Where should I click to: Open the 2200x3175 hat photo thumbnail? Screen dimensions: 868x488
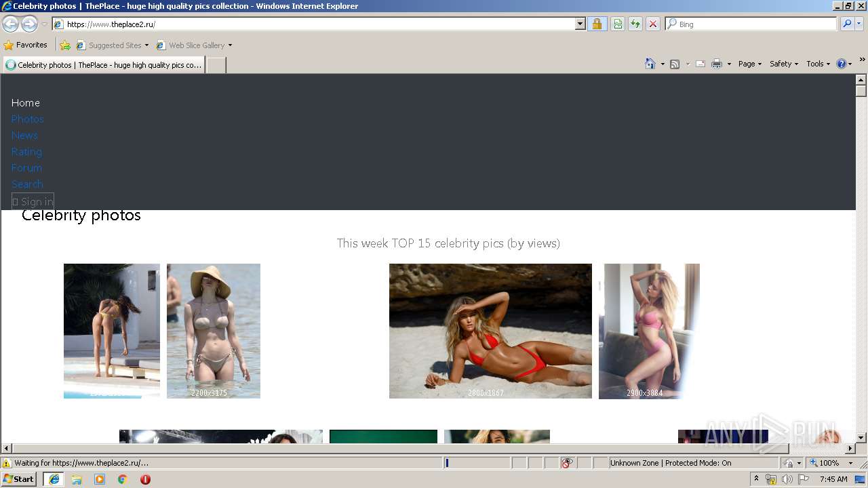coord(214,331)
